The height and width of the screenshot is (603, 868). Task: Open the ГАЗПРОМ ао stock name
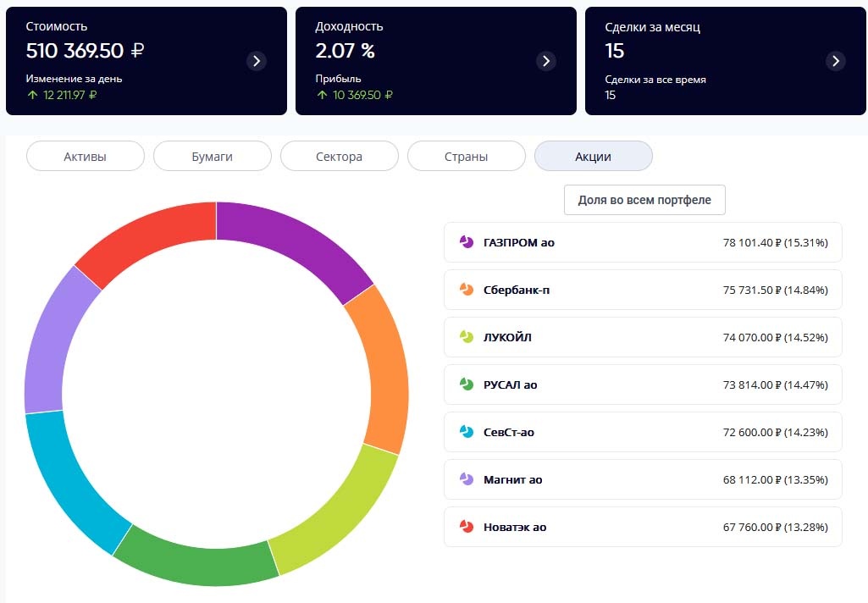(x=519, y=242)
